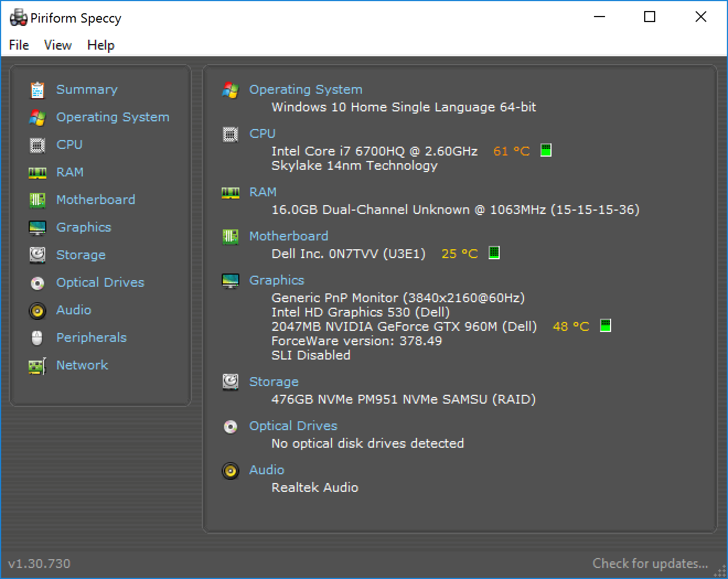Click Windows 10 Home Single Language text
The width and height of the screenshot is (728, 579).
click(x=404, y=107)
